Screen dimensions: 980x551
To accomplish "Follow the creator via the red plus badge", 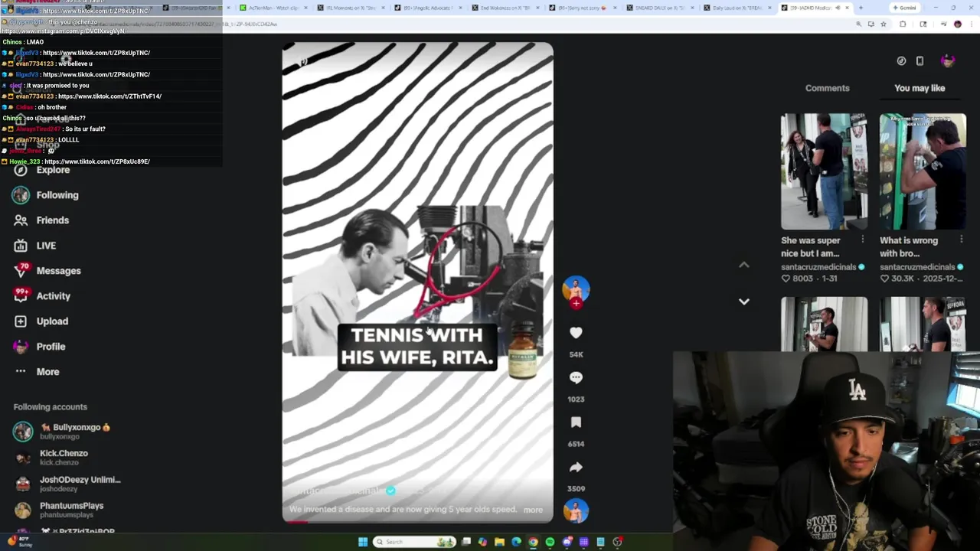I will (x=576, y=303).
